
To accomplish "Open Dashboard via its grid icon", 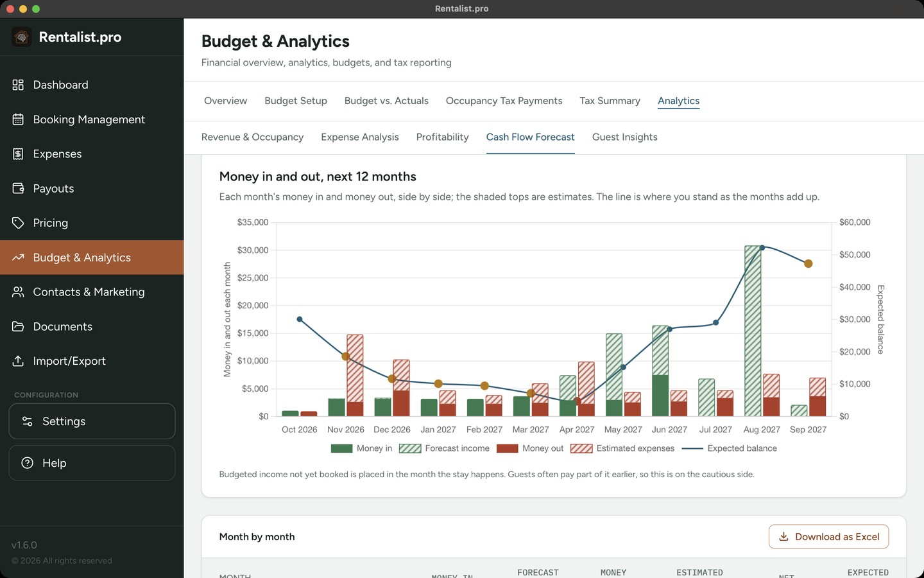I will click(x=18, y=85).
